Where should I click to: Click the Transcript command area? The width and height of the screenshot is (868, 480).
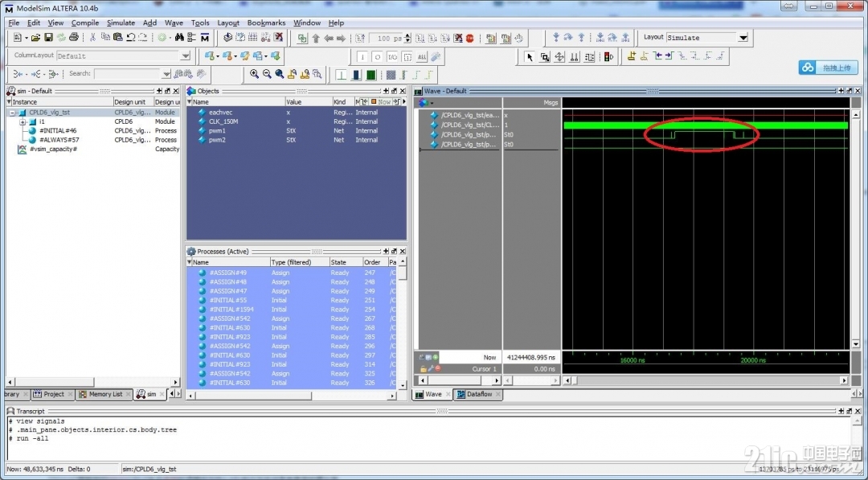[x=429, y=439]
